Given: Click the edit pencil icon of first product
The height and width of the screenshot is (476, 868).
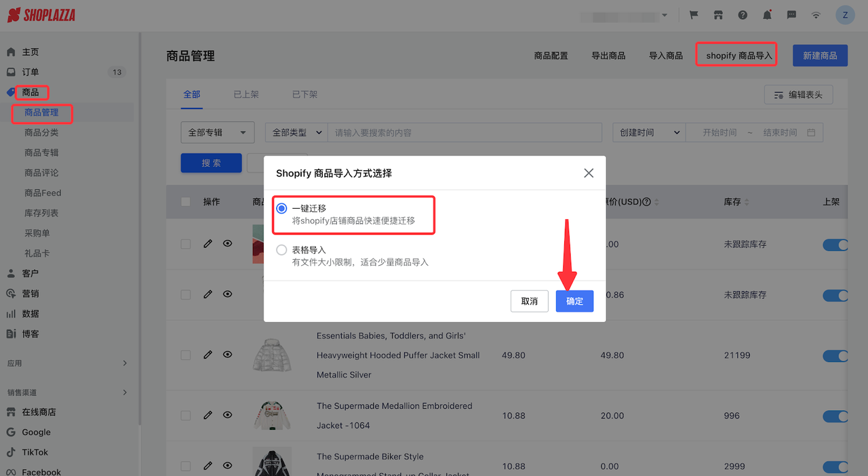Looking at the screenshot, I should click(208, 243).
